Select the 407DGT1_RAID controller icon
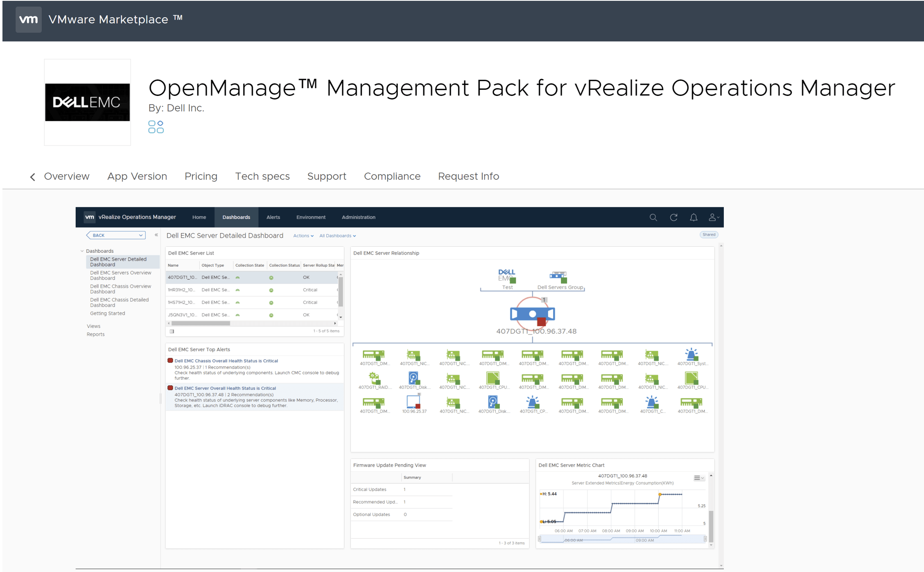 click(x=374, y=377)
